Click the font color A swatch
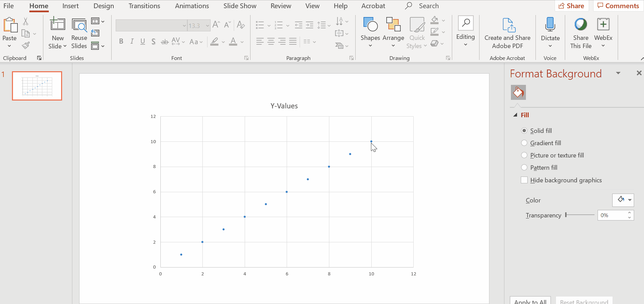This screenshot has width=644, height=304. coord(233,42)
